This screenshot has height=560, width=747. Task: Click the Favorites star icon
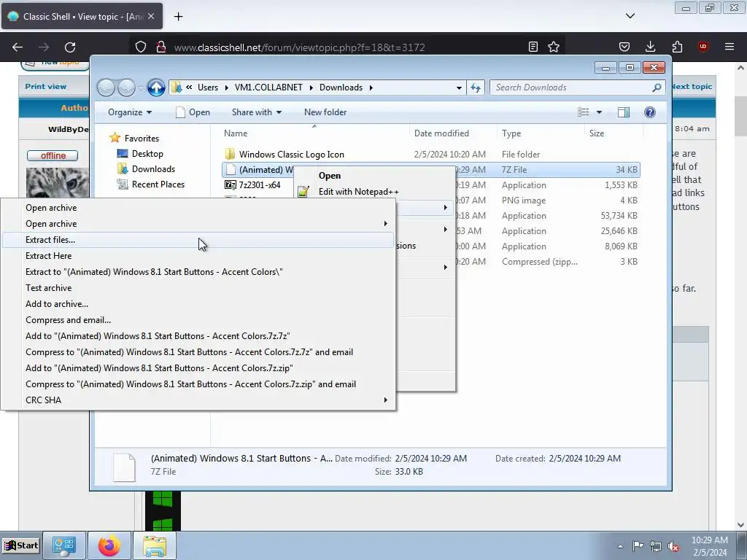[115, 138]
